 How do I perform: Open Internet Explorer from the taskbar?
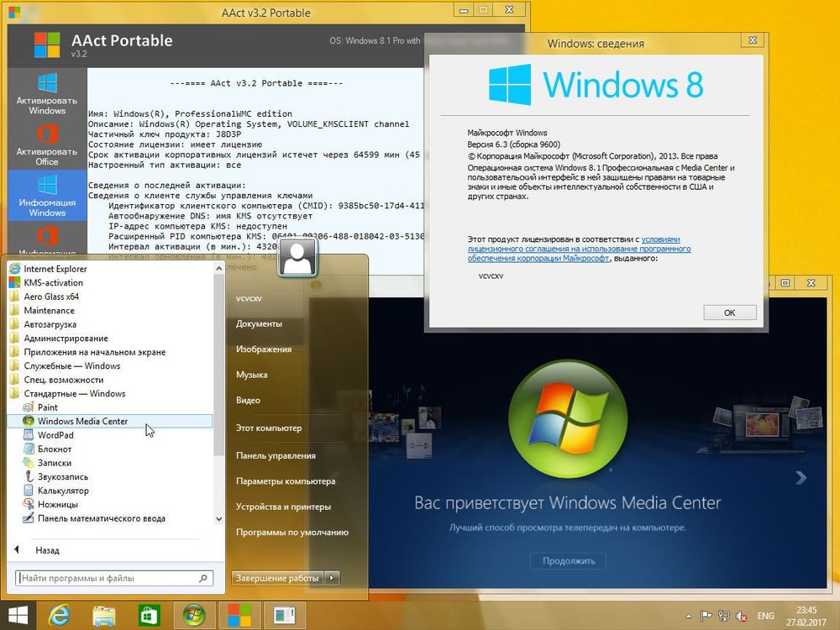(x=59, y=615)
